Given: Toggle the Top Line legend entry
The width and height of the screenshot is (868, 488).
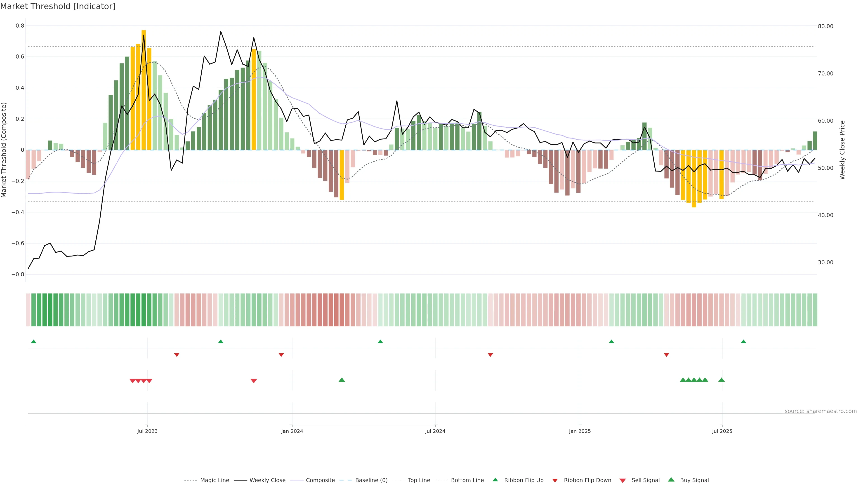Looking at the screenshot, I should point(419,480).
